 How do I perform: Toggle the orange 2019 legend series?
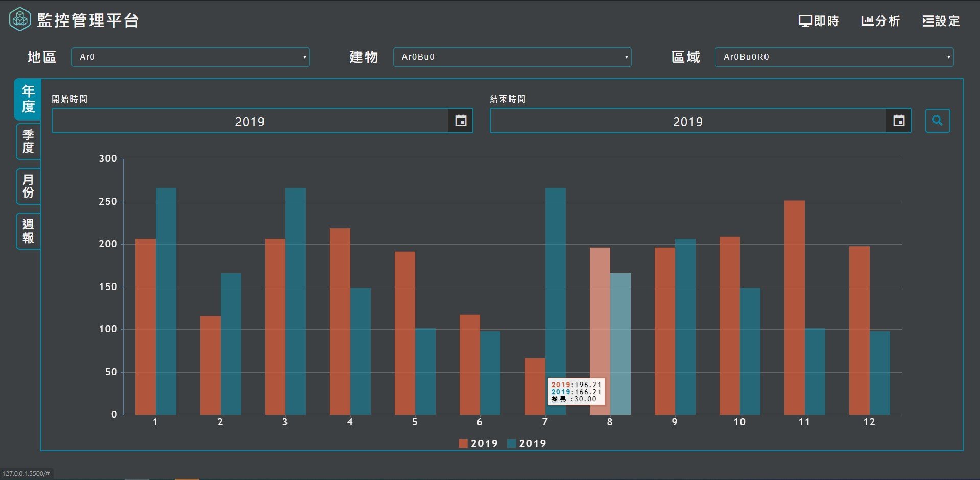478,443
